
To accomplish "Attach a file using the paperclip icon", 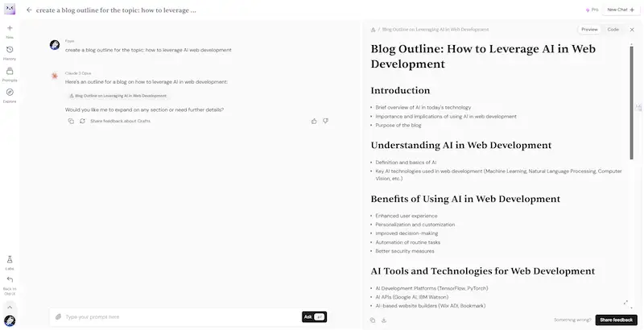I will click(x=58, y=317).
